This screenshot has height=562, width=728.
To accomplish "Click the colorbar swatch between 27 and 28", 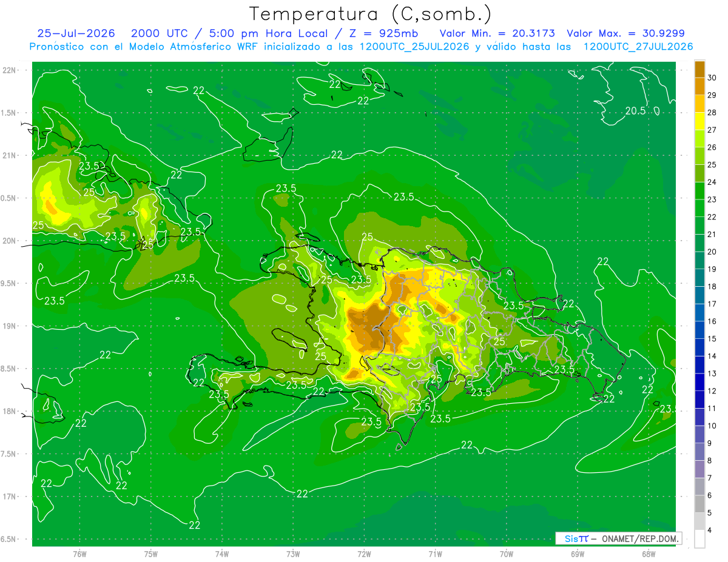I will 699,121.
